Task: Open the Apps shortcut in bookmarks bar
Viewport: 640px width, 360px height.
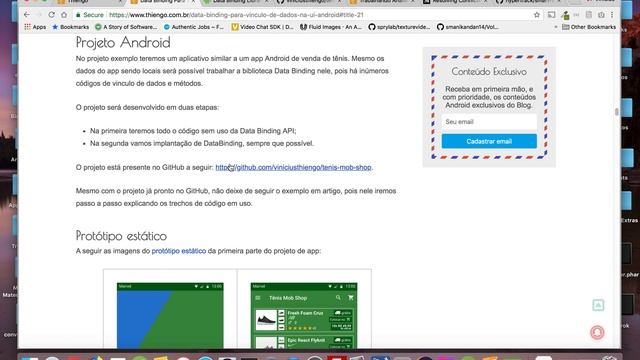Action: pyautogui.click(x=35, y=27)
